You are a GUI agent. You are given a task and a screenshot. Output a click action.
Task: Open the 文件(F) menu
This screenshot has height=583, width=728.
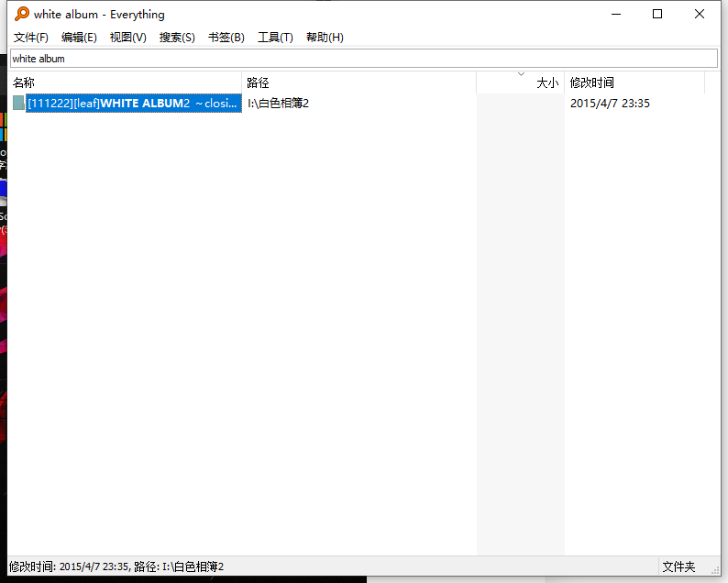pyautogui.click(x=31, y=38)
